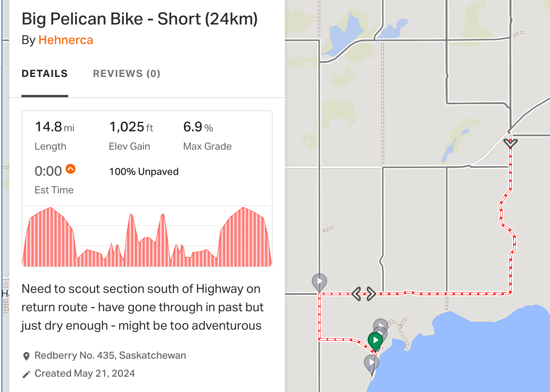Click Redberry No. 435, Saskatchewan location
Screen dimensions: 550x392
110,355
